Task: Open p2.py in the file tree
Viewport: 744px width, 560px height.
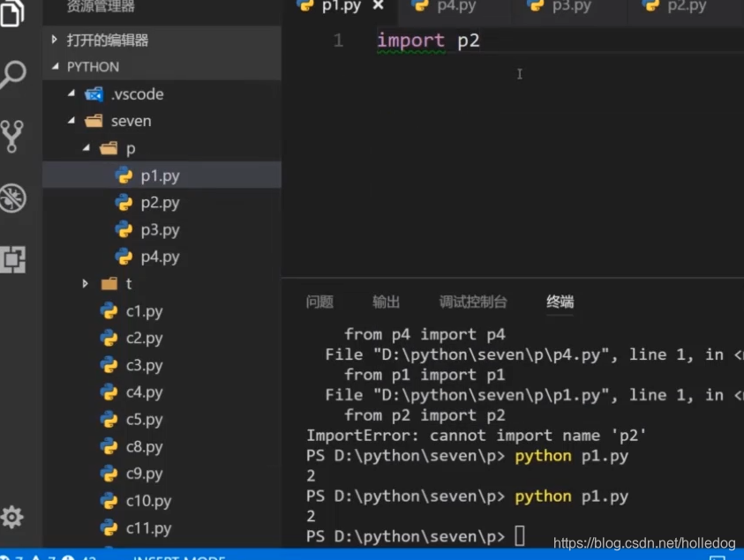Action: pos(160,203)
